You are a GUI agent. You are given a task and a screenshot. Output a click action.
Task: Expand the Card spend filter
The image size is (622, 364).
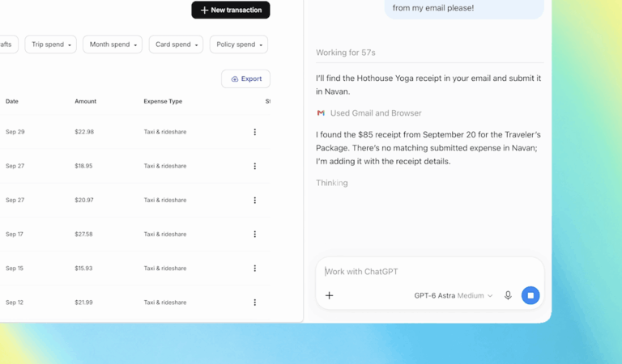click(x=176, y=44)
